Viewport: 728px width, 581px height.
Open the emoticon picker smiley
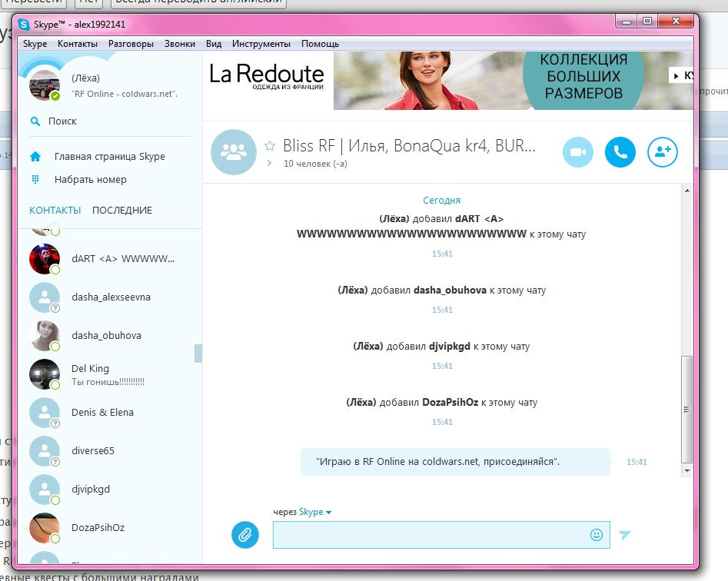coord(596,535)
